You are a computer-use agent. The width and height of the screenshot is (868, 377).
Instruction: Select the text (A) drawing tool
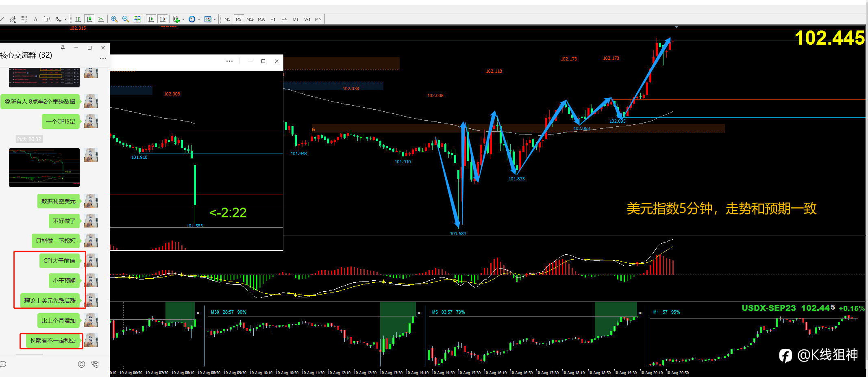[x=35, y=19]
